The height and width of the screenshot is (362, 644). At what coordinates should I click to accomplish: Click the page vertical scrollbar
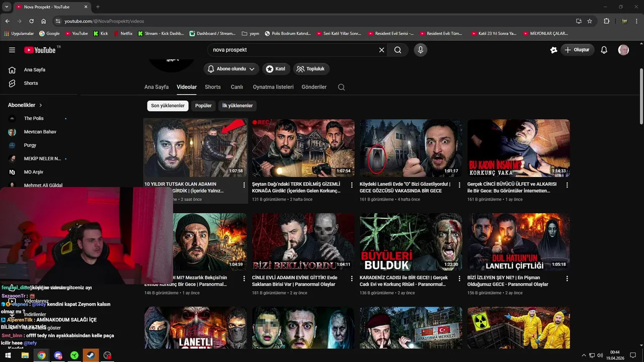click(641, 96)
